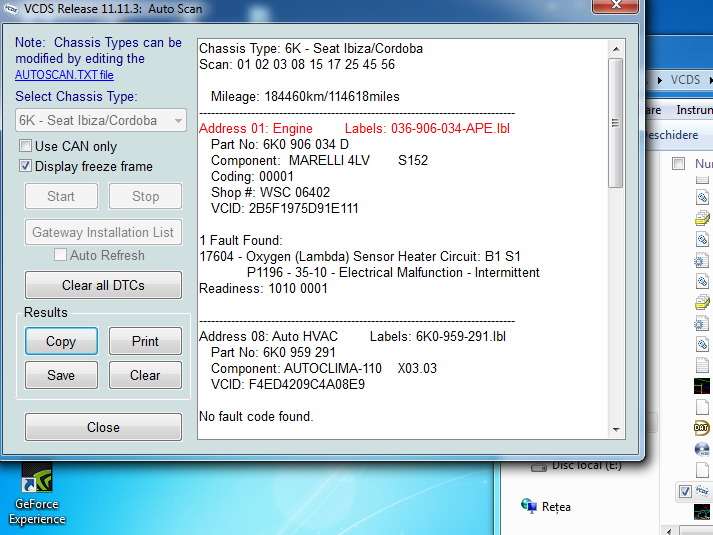Select Disc local (E:) in Explorer
This screenshot has width=713, height=535.
coord(577,465)
